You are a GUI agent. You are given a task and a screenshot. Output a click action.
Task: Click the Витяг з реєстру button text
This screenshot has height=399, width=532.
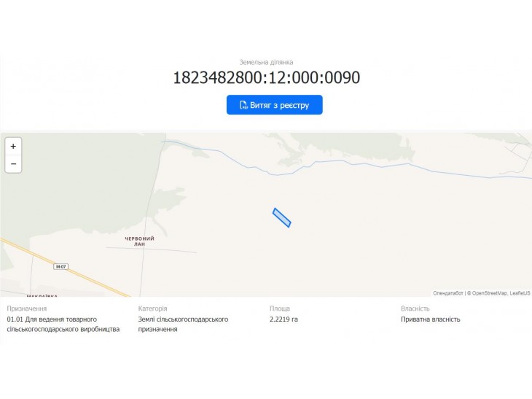pos(280,105)
